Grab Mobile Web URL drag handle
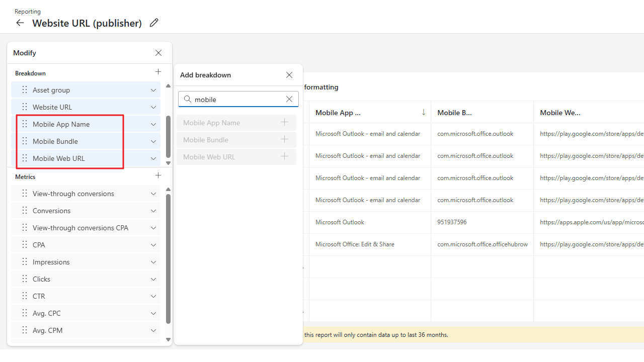Screen dimensions: 644x362 pos(25,158)
